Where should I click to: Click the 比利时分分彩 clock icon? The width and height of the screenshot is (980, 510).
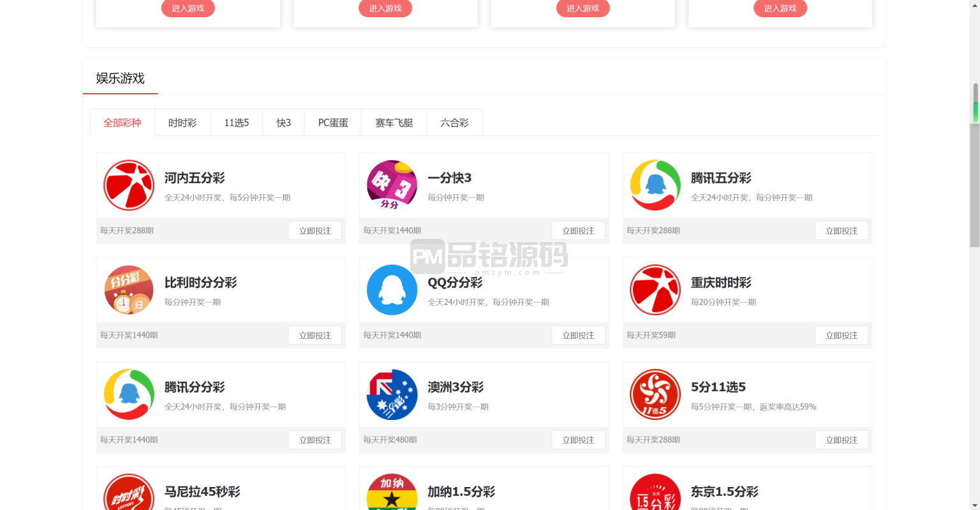tap(129, 290)
